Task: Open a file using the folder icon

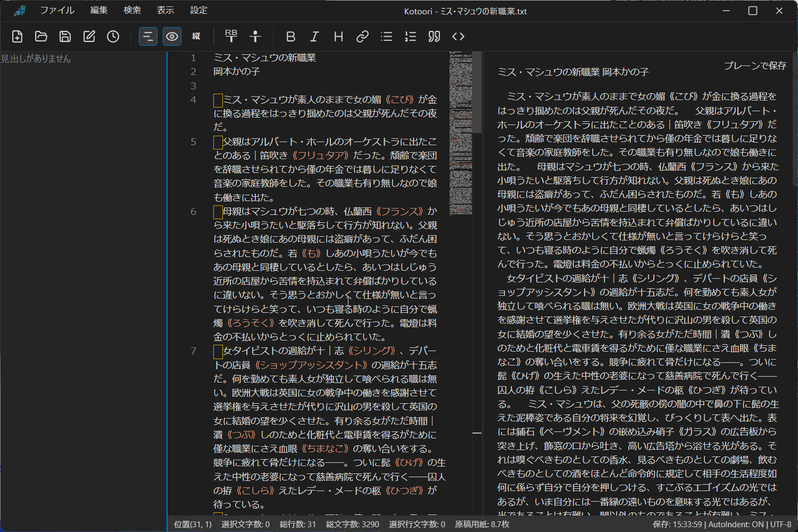Action: coord(41,37)
